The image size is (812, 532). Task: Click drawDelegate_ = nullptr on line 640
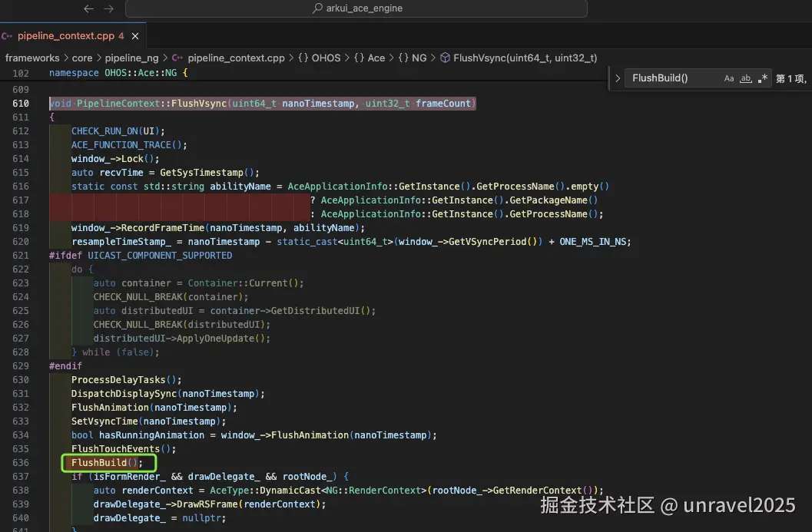[160, 518]
